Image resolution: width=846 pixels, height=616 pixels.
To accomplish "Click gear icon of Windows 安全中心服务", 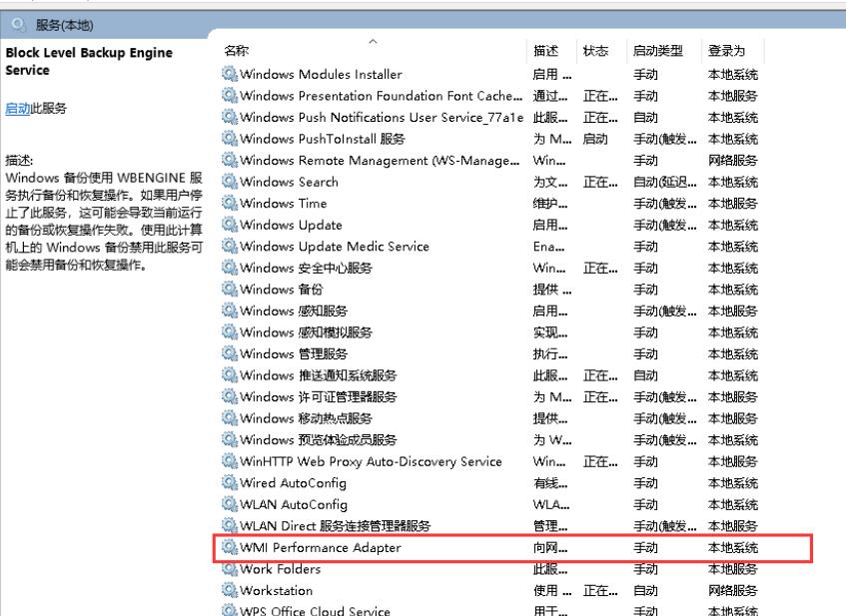I will tap(230, 268).
